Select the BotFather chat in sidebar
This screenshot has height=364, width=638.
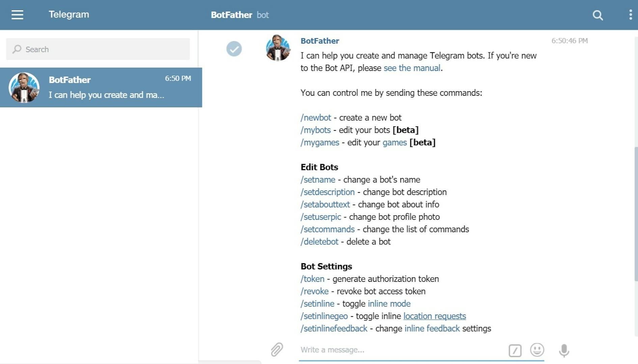coord(101,88)
